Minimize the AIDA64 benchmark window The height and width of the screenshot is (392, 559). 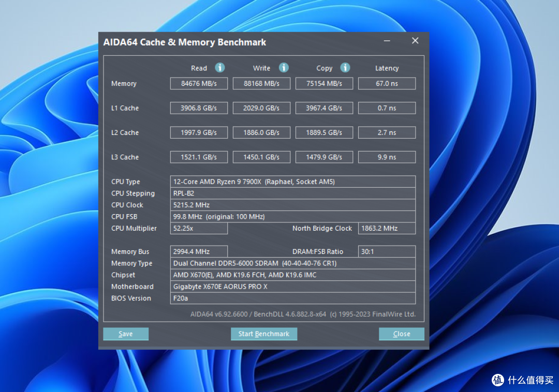pyautogui.click(x=387, y=41)
